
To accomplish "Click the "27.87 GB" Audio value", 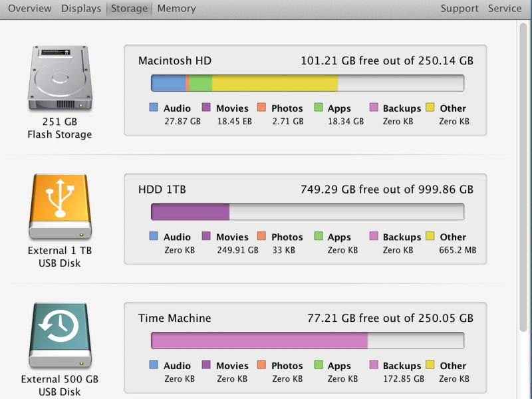I will coord(182,121).
